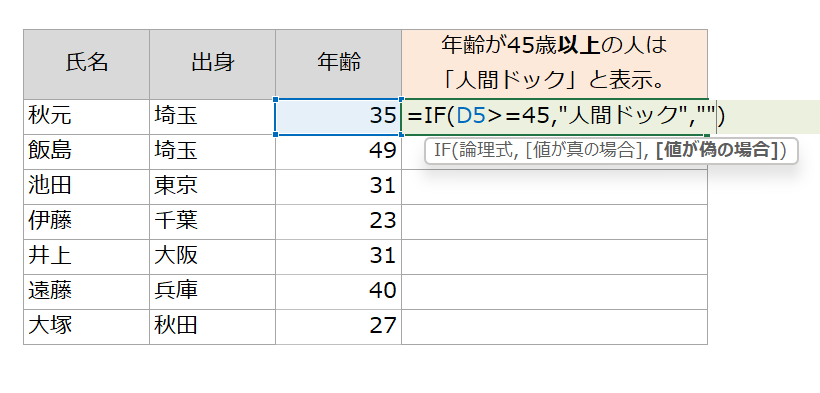Click the formula cell containing =IF(D5>=45
This screenshot has height=393, width=820.
[x=554, y=116]
